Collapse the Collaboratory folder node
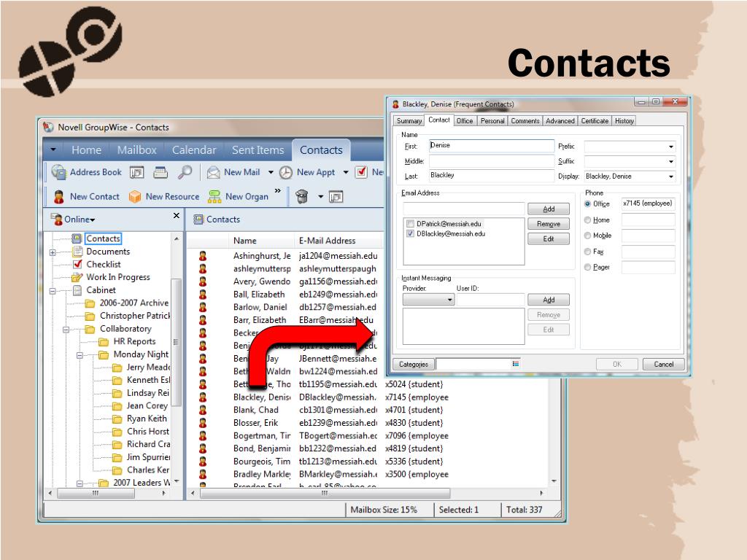The height and width of the screenshot is (560, 747). click(66, 330)
